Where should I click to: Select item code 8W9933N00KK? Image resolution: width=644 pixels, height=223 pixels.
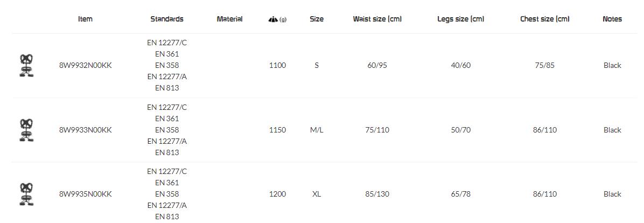click(86, 130)
